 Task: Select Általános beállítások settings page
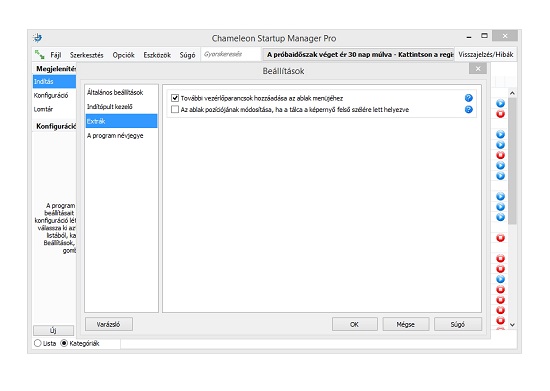[x=121, y=93]
